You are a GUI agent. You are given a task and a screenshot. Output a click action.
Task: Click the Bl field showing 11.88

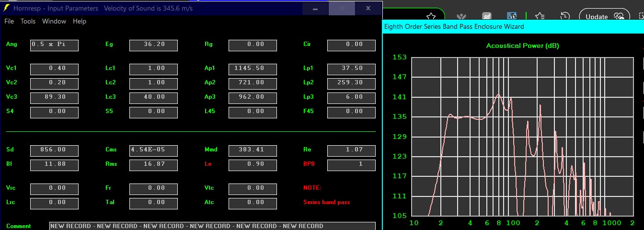pos(54,165)
